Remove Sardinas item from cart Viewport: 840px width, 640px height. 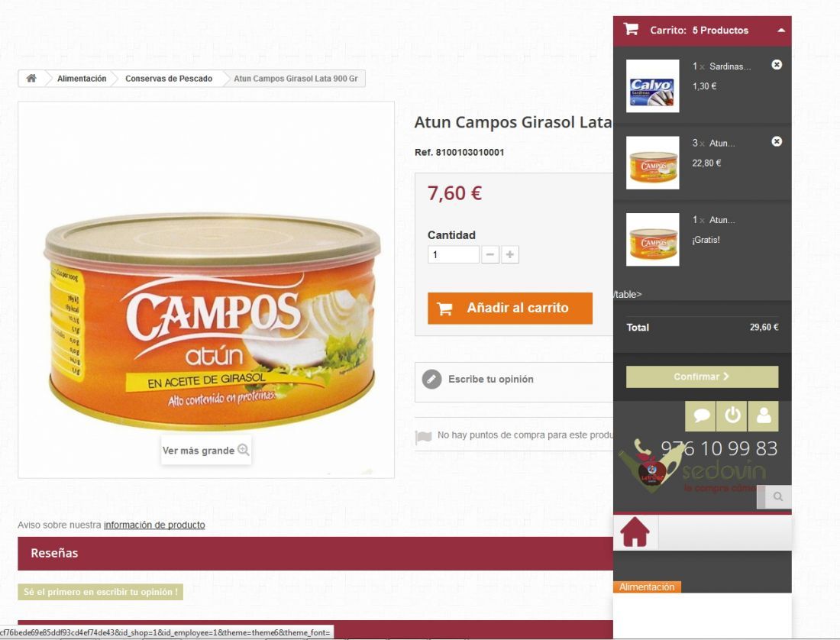[x=777, y=65]
